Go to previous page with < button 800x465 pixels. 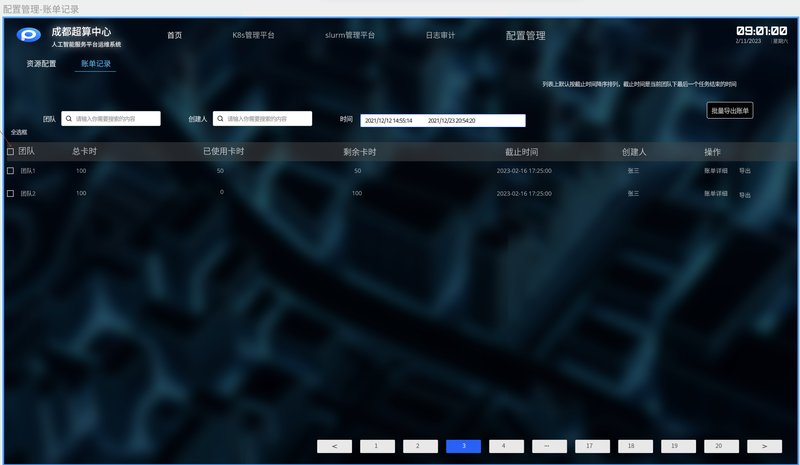tap(334, 446)
